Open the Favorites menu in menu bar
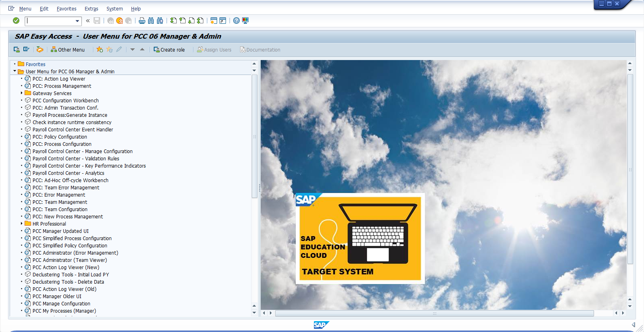The height and width of the screenshot is (332, 644). pyautogui.click(x=66, y=8)
